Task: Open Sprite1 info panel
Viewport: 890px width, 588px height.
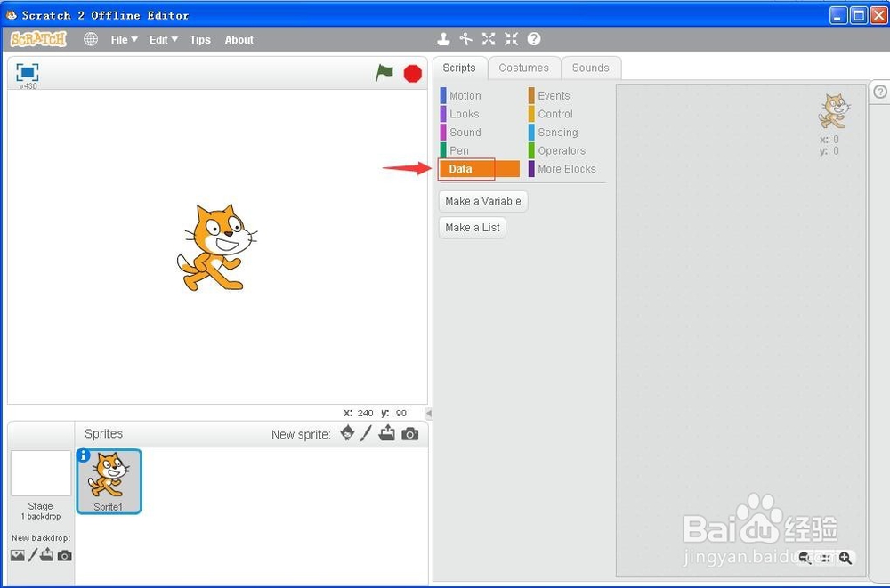Action: click(x=84, y=455)
